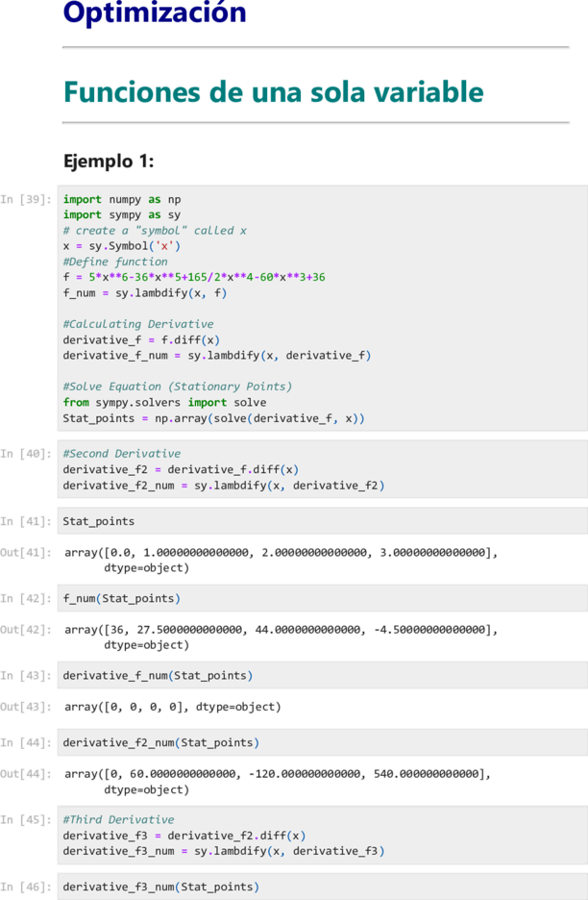Screen dimensions: 588x900
Task: Focus the derivative_f_num(Stat_points) cell
Action: [x=323, y=675]
